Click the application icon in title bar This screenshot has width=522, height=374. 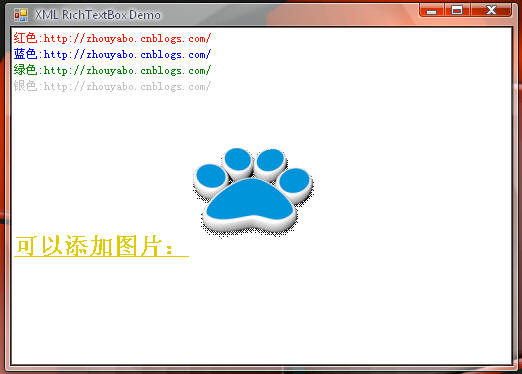[x=21, y=15]
